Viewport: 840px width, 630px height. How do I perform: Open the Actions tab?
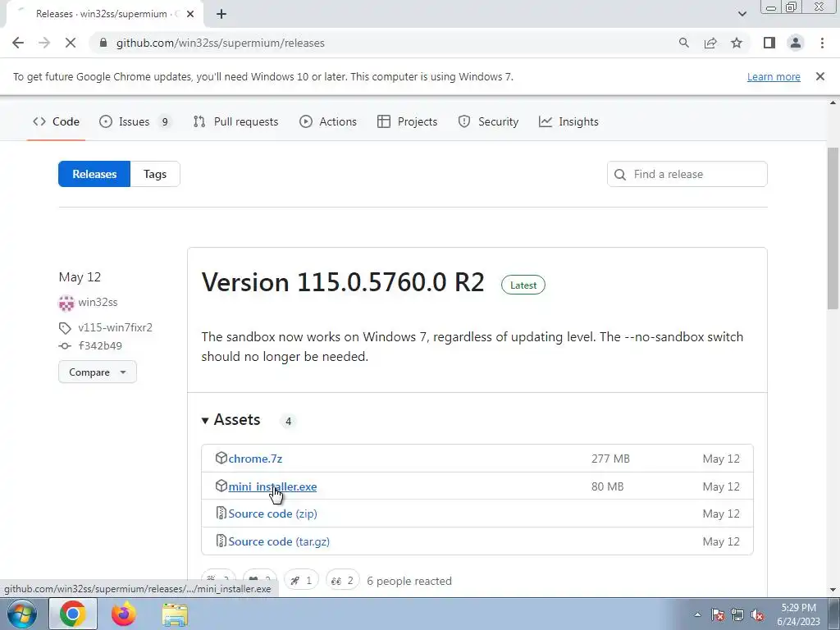click(x=328, y=121)
